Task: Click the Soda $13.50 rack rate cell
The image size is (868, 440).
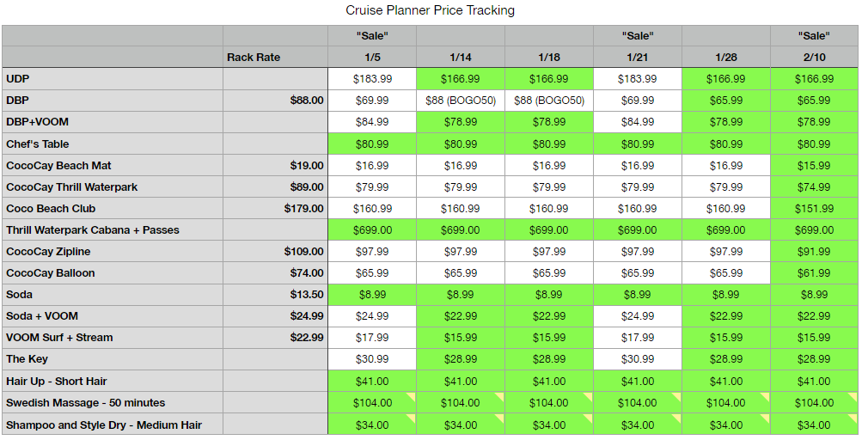Action: coord(275,295)
